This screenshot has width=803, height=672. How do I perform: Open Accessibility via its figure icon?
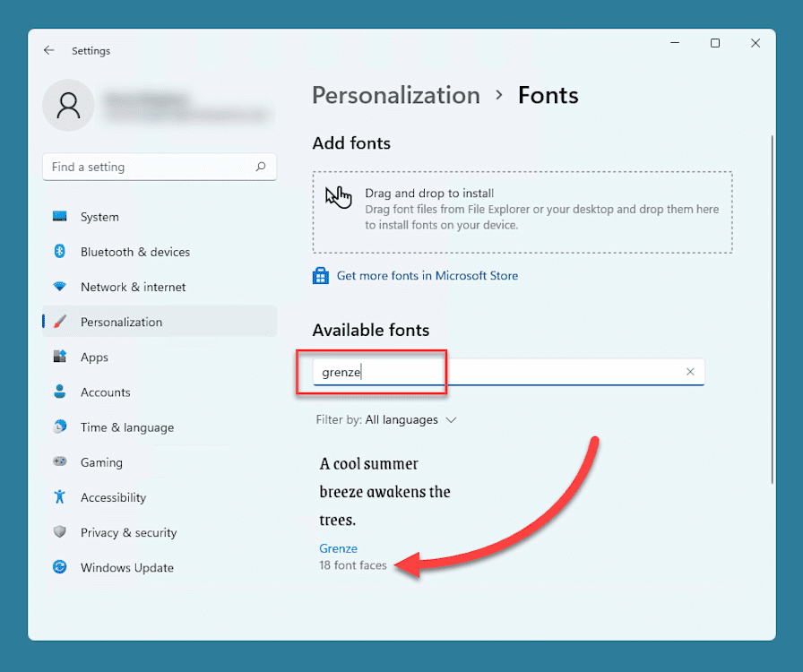pos(61,497)
